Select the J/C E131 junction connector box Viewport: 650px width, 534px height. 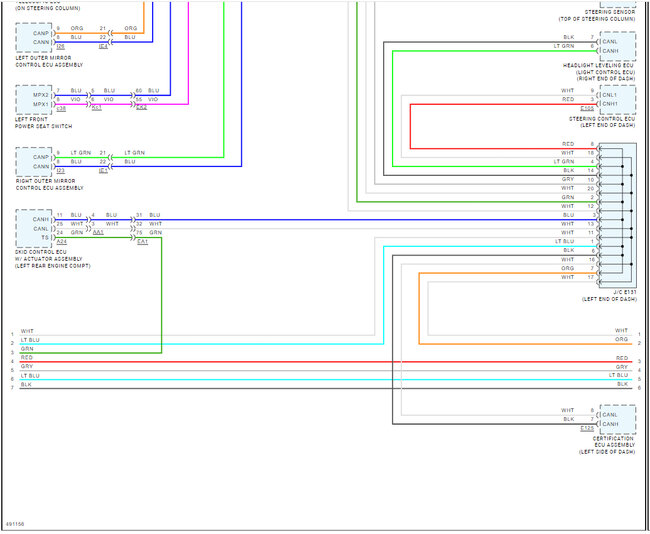pyautogui.click(x=618, y=215)
